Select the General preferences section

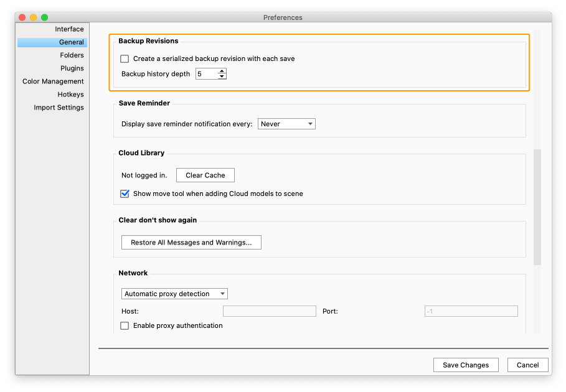pos(71,42)
